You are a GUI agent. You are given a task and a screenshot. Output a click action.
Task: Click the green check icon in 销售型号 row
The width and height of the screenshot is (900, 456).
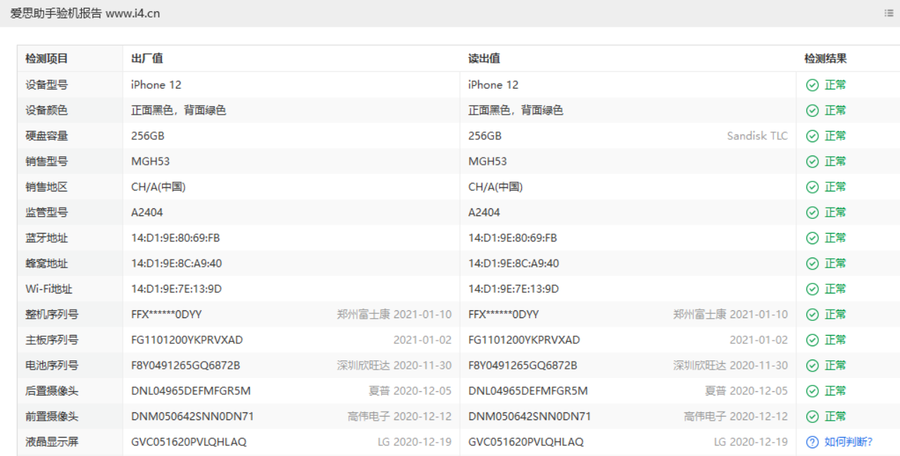812,161
